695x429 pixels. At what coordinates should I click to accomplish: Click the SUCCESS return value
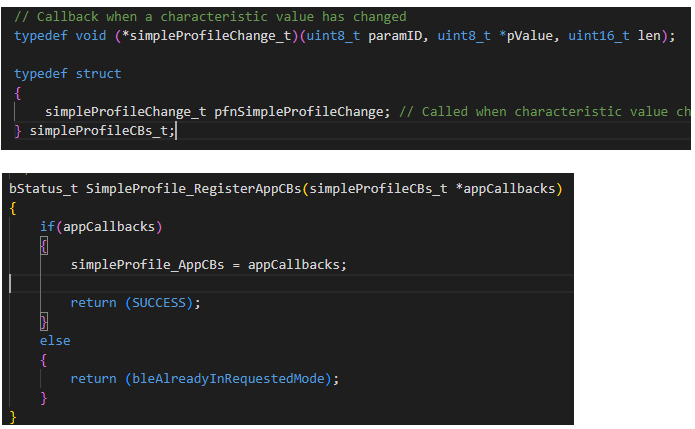(162, 302)
